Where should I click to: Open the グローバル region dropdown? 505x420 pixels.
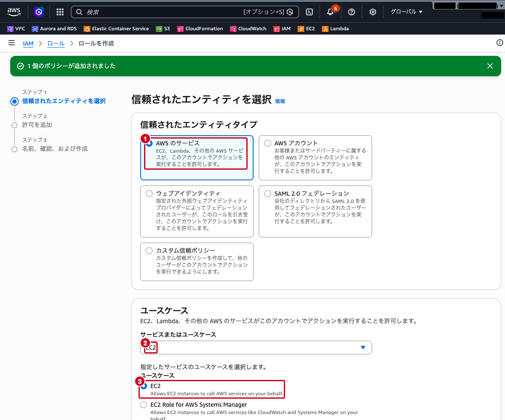[407, 12]
